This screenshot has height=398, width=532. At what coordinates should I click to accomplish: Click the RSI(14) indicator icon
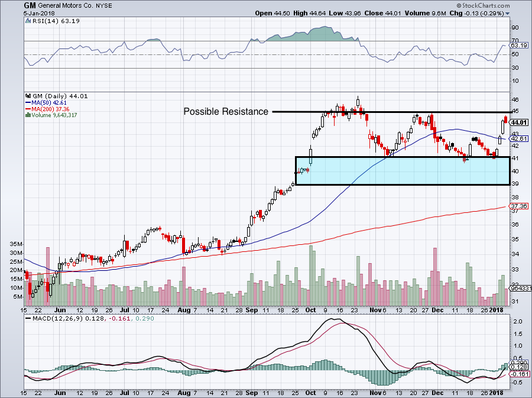(x=28, y=21)
